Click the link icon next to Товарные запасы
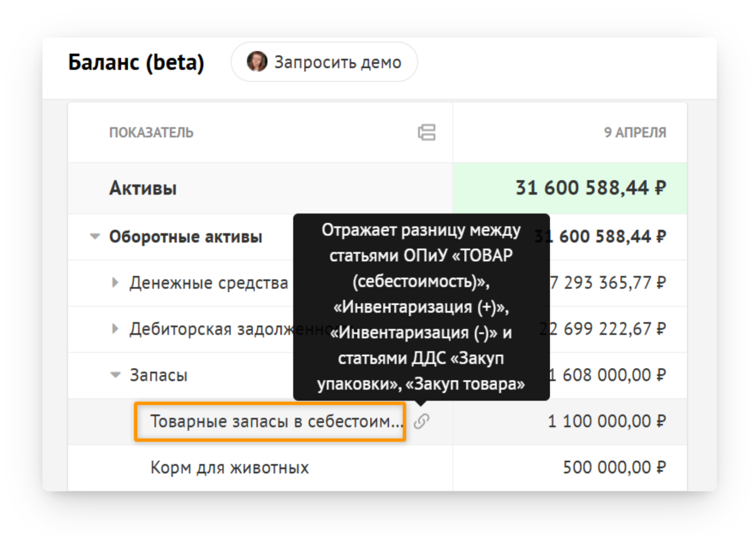Image resolution: width=756 pixels, height=536 pixels. click(x=422, y=421)
